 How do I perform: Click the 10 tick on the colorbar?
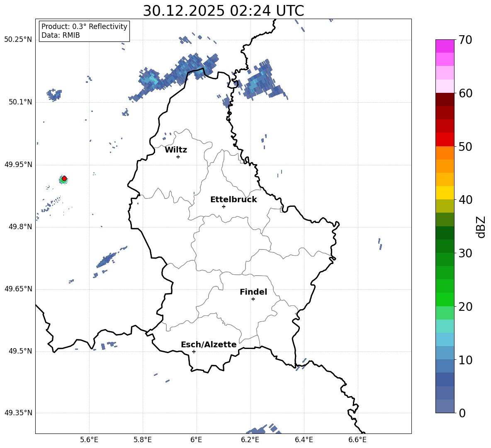[x=465, y=360]
